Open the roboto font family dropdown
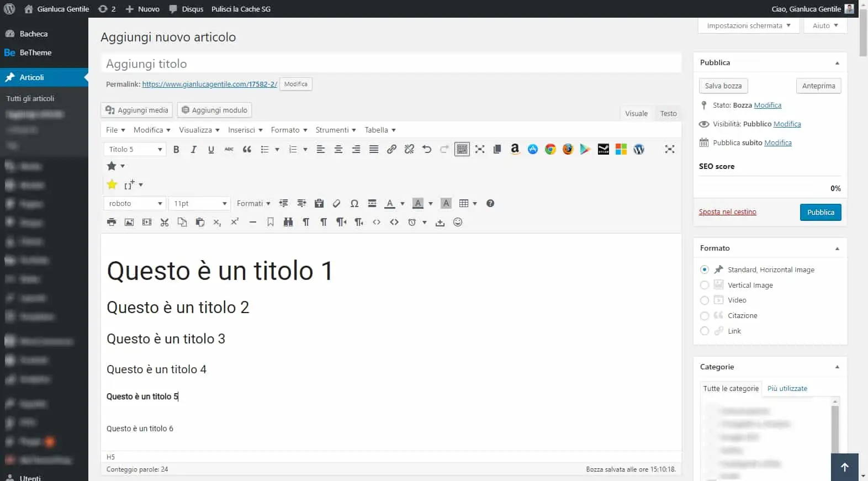This screenshot has width=868, height=481. [135, 204]
